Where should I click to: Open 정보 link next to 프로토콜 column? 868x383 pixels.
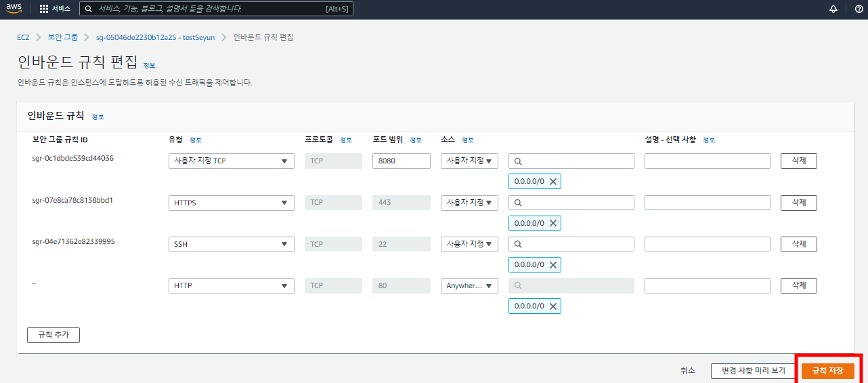[x=346, y=140]
